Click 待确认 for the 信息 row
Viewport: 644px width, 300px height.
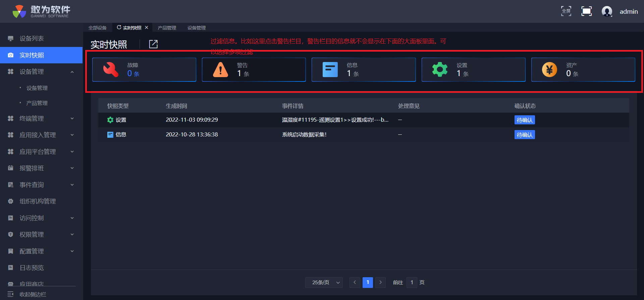525,135
